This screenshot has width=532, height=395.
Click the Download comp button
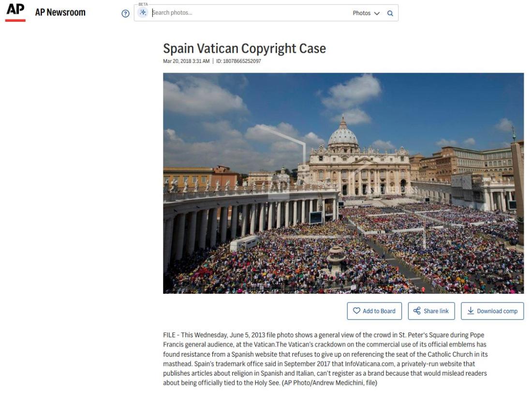492,311
